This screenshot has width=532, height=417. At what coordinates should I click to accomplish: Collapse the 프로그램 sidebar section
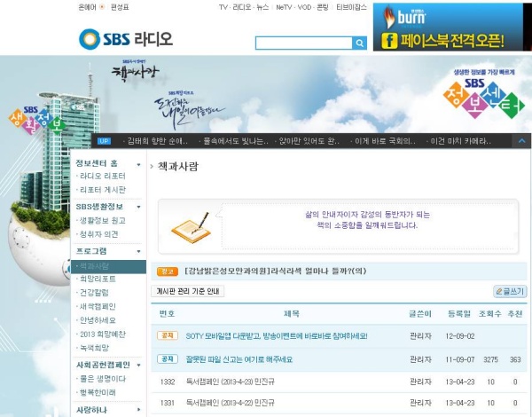point(139,251)
